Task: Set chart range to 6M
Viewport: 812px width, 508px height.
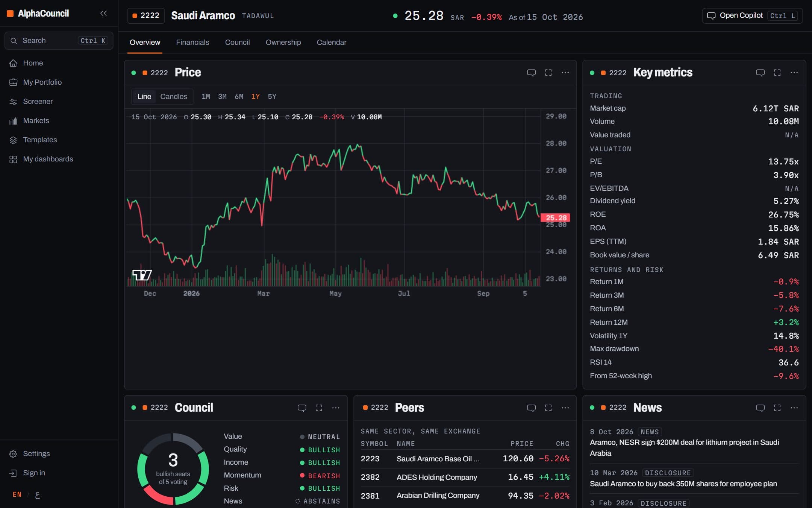Action: 239,97
